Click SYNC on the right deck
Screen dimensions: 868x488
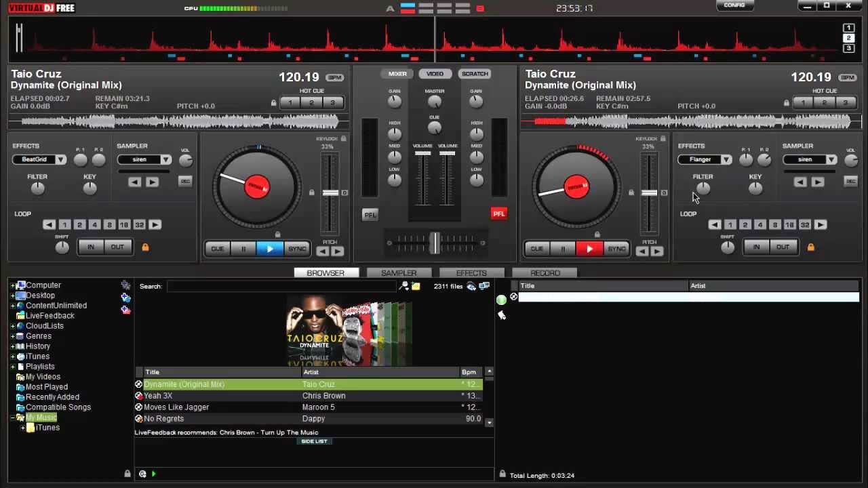tap(616, 249)
